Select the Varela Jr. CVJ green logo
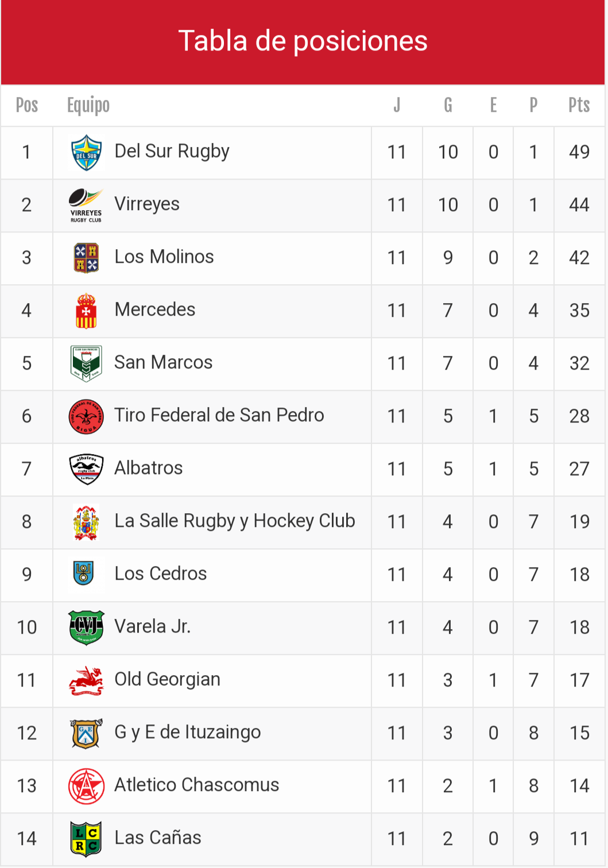Viewport: 608px width, 868px height. point(86,627)
